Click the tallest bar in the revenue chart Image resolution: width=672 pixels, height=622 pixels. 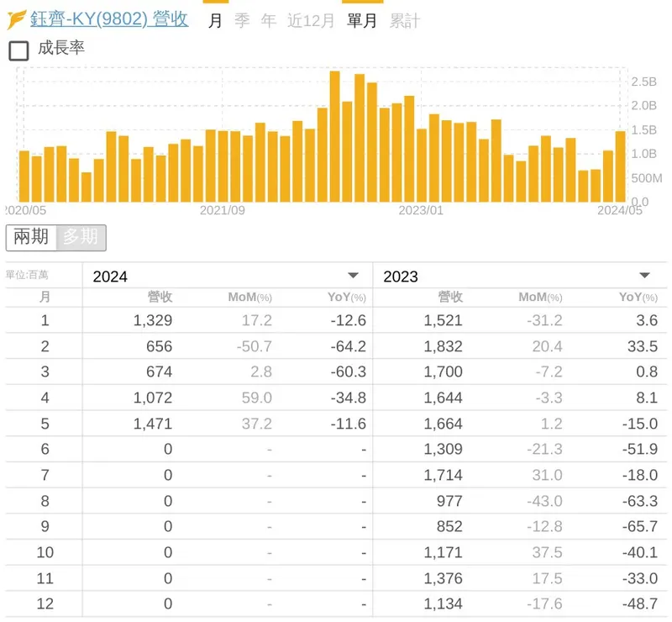pos(334,136)
